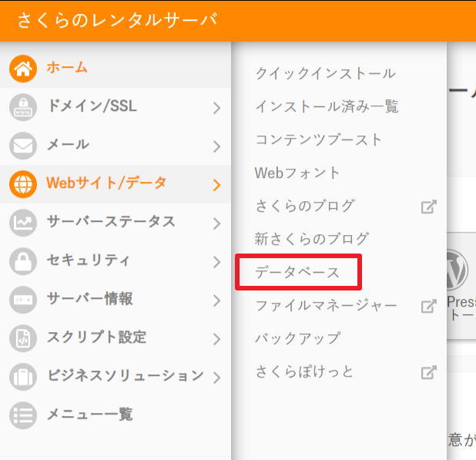Click the padlock icon for セキュリティ
The height and width of the screenshot is (460, 476).
pos(23,261)
